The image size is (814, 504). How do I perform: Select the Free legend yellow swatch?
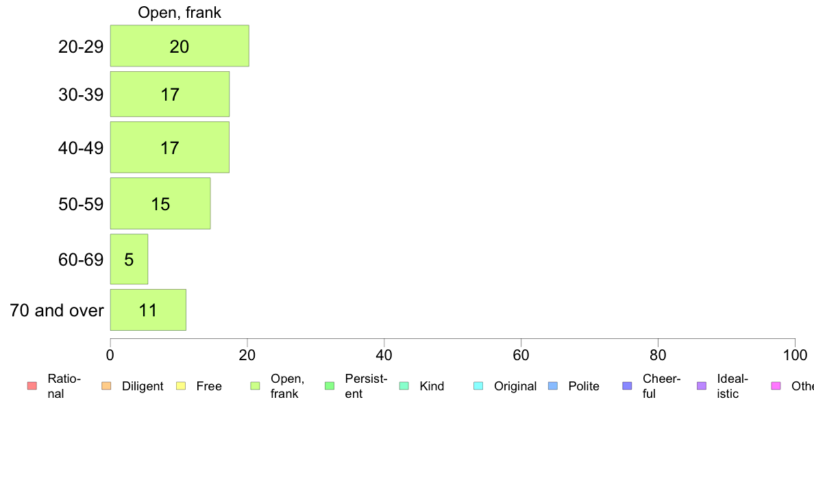(x=181, y=386)
